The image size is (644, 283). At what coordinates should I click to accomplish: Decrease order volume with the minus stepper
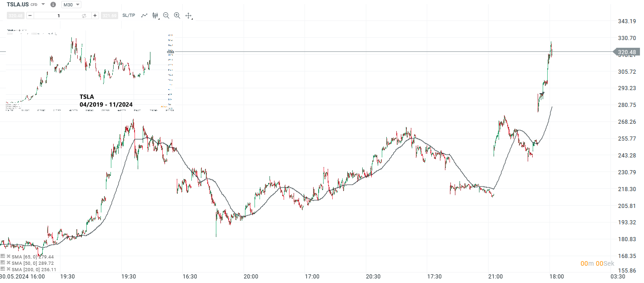click(29, 15)
